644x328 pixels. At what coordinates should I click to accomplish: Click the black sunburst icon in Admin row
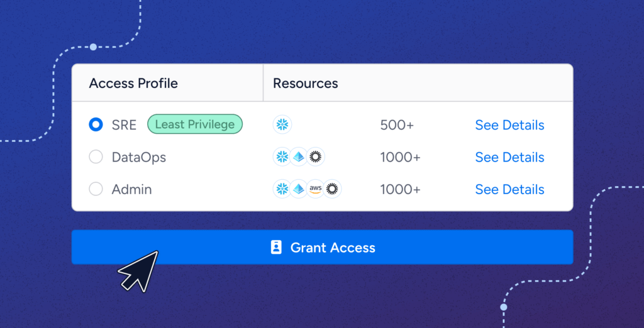point(331,189)
